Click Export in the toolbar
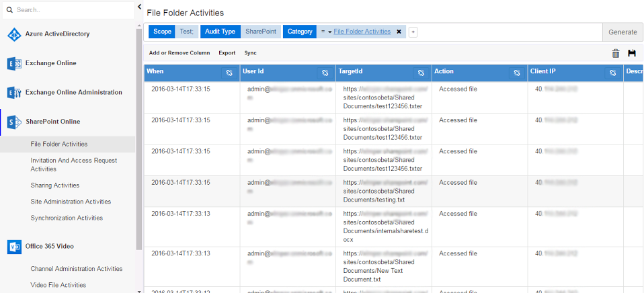This screenshot has height=293, width=644. tap(227, 53)
